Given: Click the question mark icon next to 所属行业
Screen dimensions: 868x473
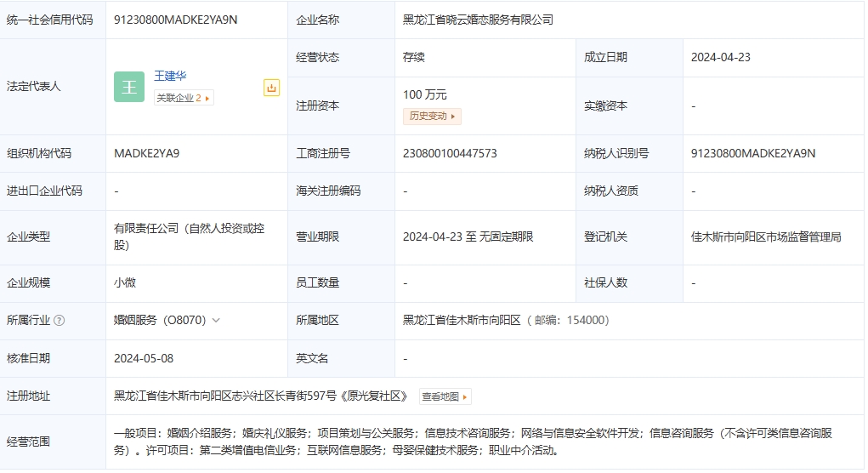Looking at the screenshot, I should pos(59,321).
